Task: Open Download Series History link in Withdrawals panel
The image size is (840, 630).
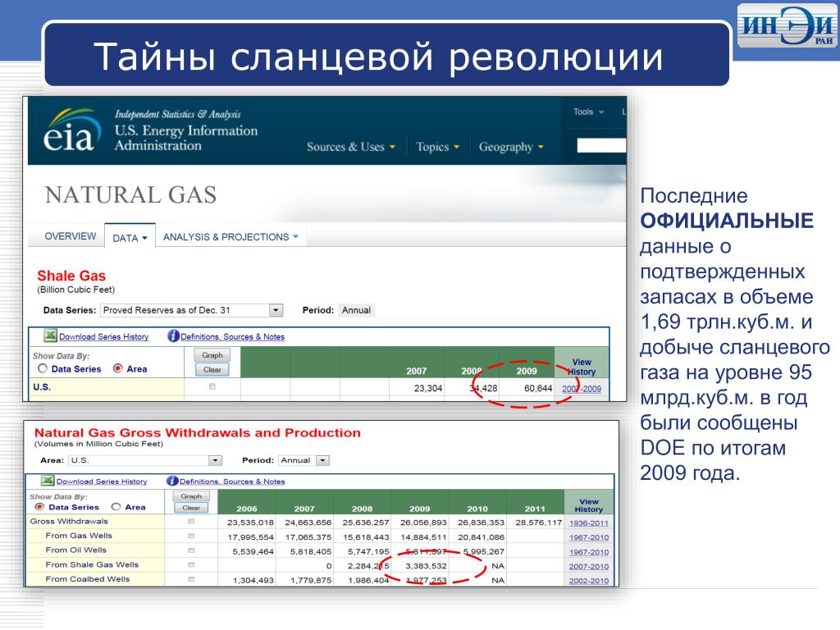Action: [102, 481]
